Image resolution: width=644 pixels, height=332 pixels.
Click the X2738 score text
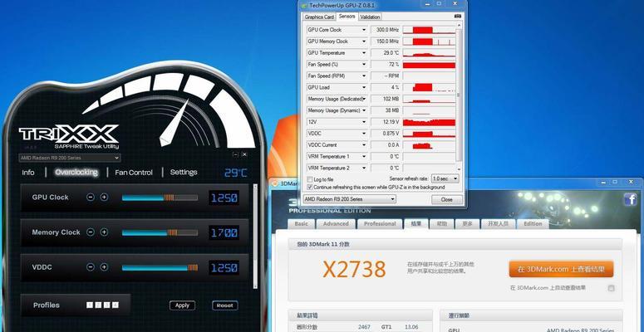[x=354, y=269]
